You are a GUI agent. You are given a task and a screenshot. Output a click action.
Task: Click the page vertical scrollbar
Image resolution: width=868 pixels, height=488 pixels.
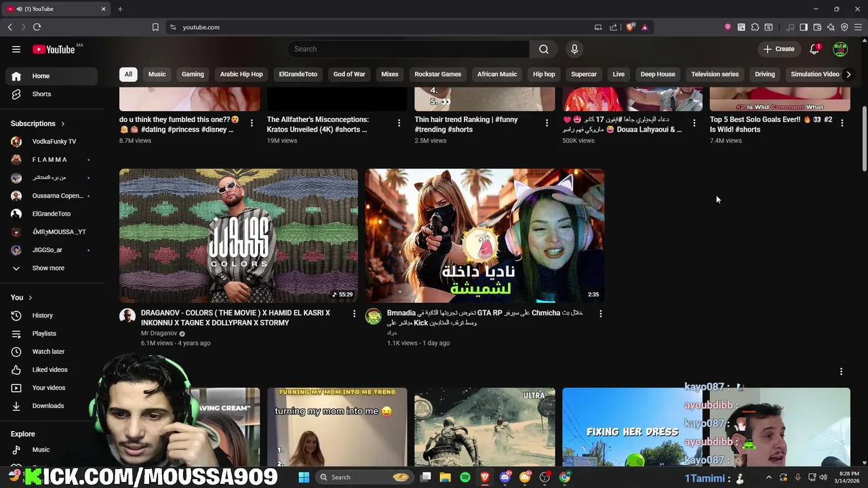click(864, 139)
